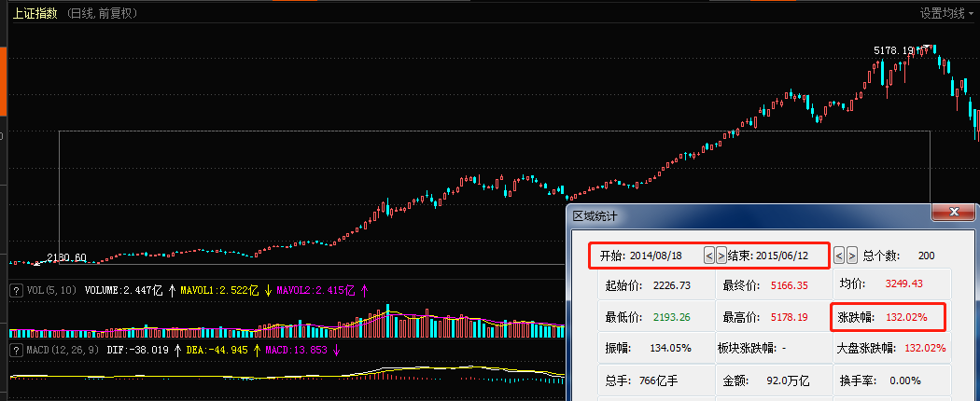Open the MACD indicator help icon
Image resolution: width=980 pixels, height=401 pixels.
(x=15, y=350)
